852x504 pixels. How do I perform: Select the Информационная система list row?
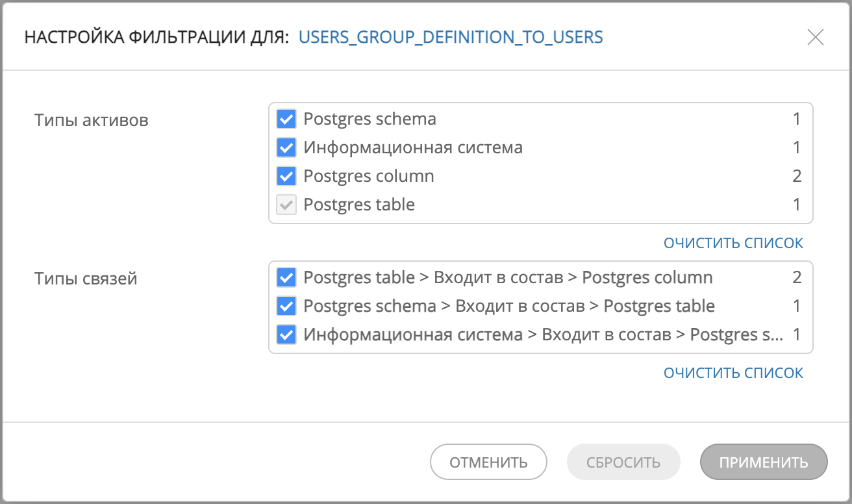click(x=413, y=147)
